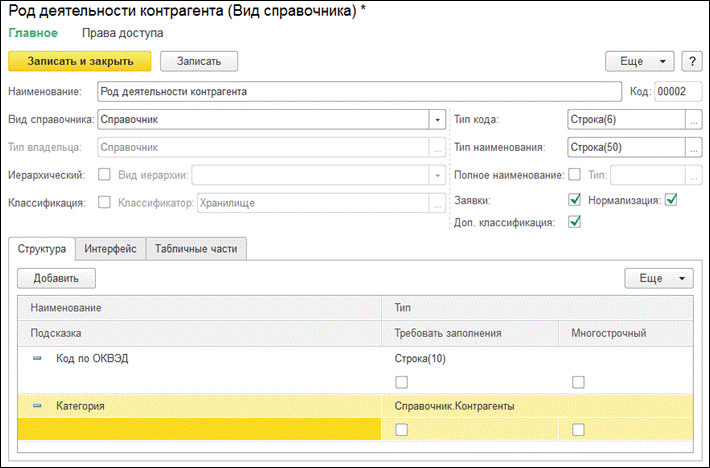Enable the Иерархический checkbox
Screen dimensions: 710x468
point(104,175)
